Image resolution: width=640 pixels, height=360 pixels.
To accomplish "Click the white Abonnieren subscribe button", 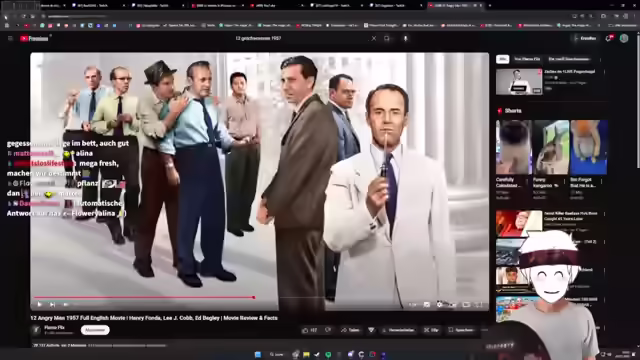I will tap(95, 330).
